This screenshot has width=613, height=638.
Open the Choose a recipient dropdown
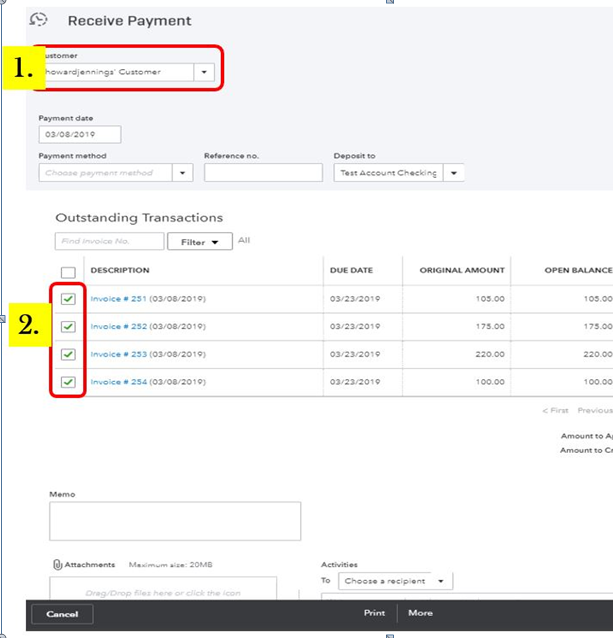click(x=395, y=581)
